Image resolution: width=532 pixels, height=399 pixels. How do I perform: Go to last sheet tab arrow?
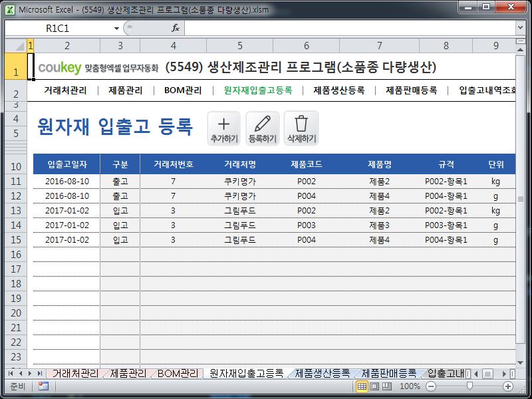[x=40, y=374]
